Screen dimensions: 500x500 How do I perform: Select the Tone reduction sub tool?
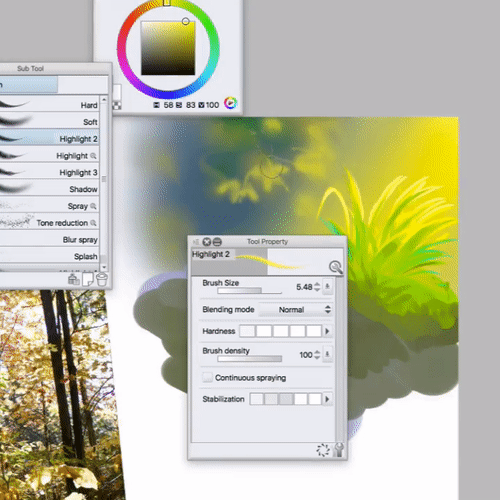tap(49, 223)
